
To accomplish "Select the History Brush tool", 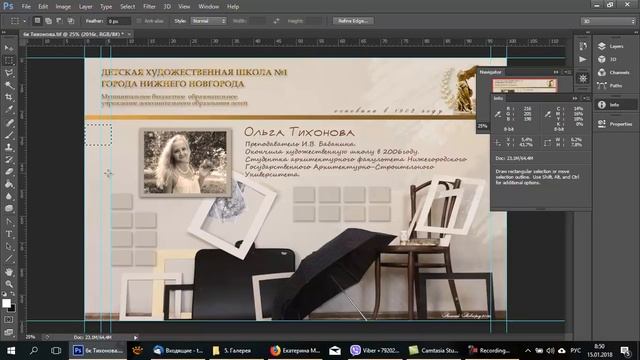I will (x=9, y=160).
